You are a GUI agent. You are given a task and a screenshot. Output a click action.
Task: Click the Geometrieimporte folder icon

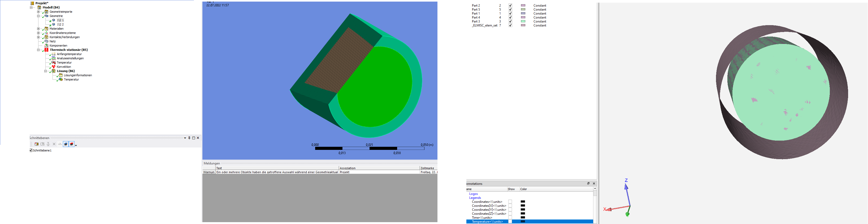tap(46, 12)
